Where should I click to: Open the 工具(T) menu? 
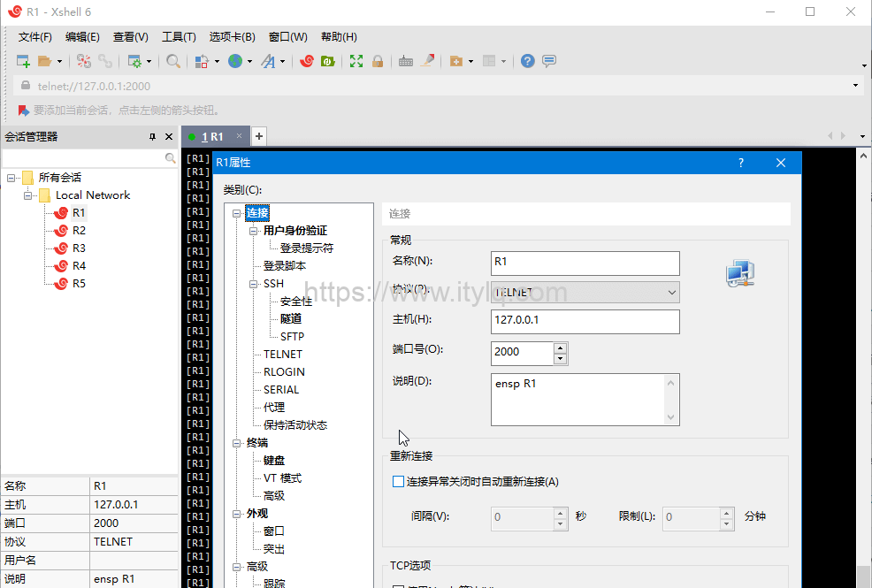pos(178,36)
